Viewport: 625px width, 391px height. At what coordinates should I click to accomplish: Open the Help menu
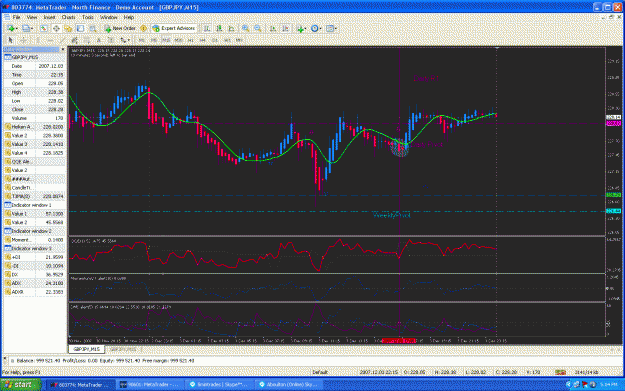click(128, 17)
